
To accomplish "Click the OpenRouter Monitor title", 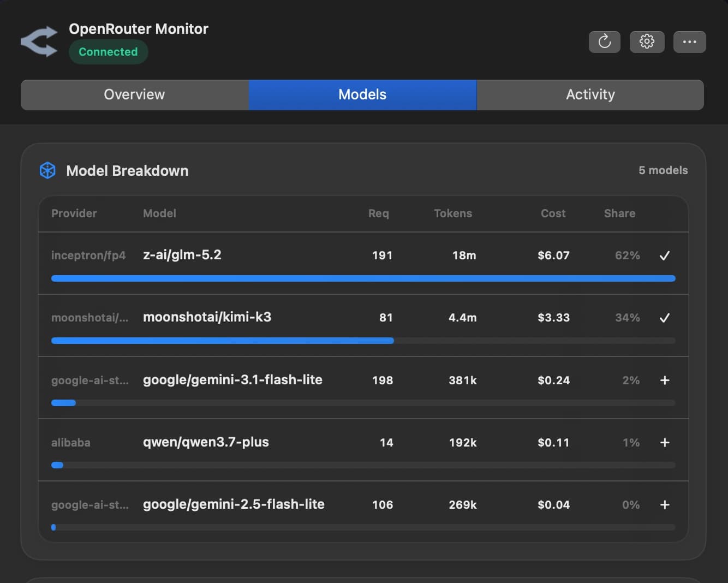I will tap(139, 29).
